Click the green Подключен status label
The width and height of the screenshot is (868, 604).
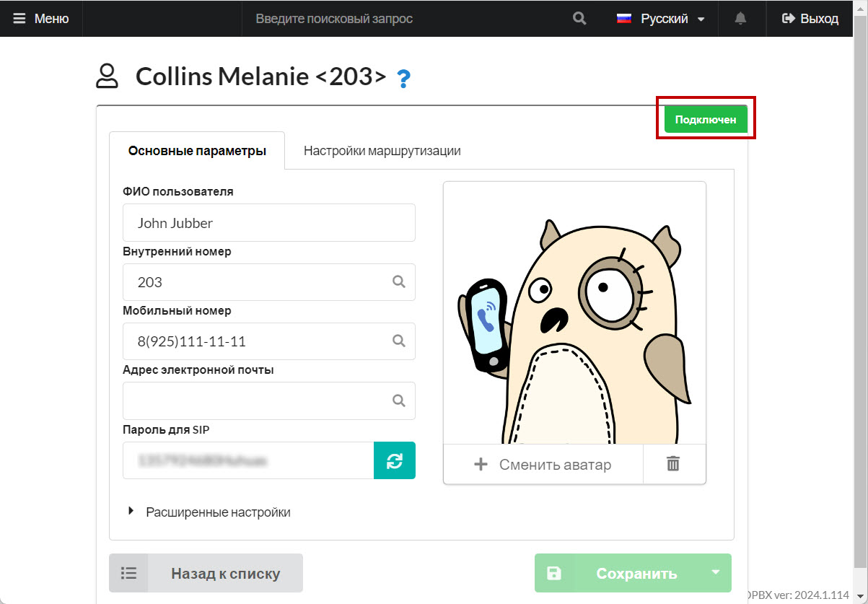[x=705, y=120]
